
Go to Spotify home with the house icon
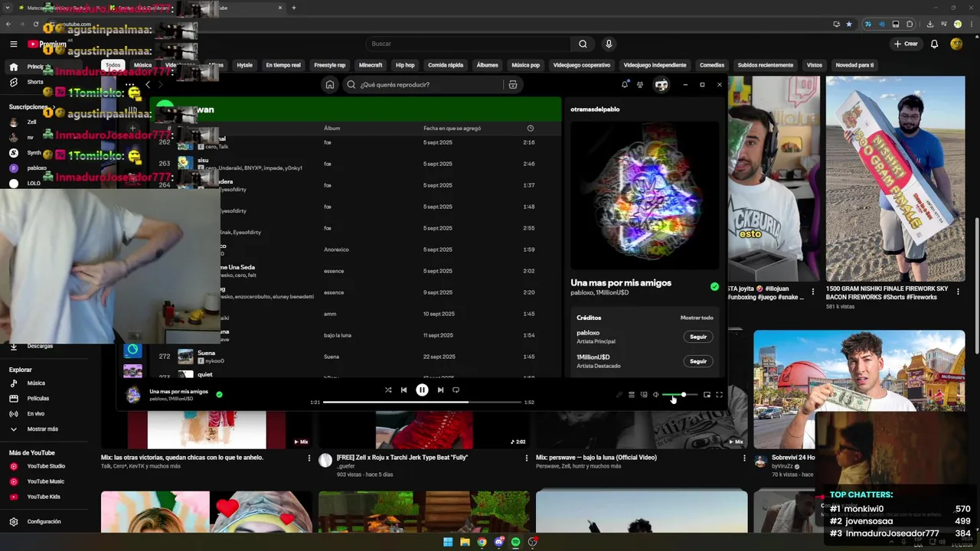pos(329,84)
